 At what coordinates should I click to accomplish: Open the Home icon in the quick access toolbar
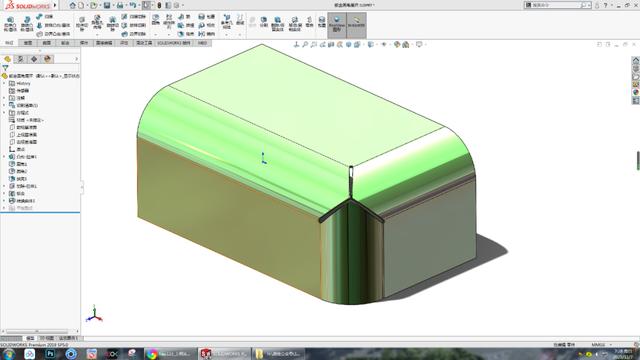[x=73, y=5]
